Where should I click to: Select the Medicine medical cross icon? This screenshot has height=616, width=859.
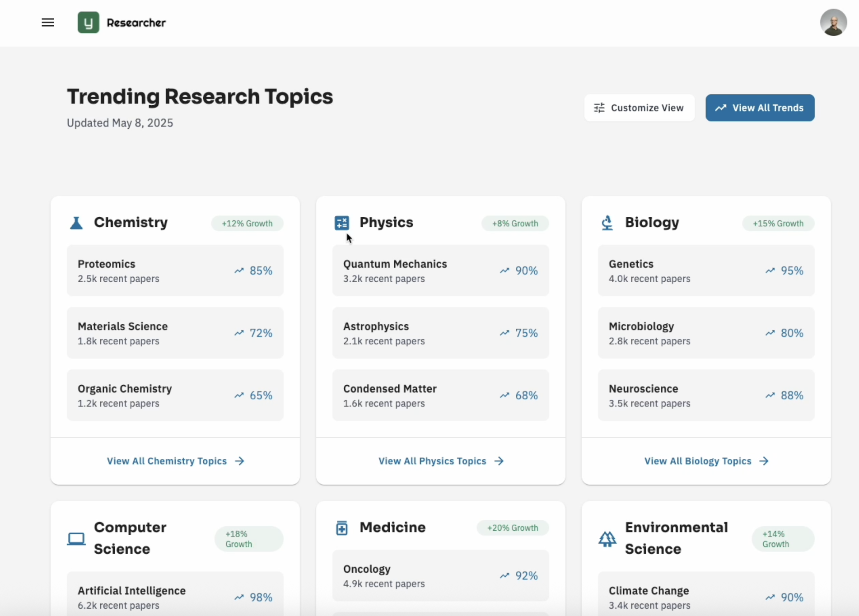pos(342,527)
